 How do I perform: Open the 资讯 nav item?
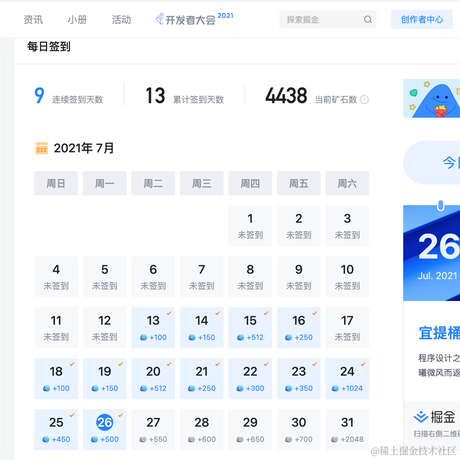33,20
